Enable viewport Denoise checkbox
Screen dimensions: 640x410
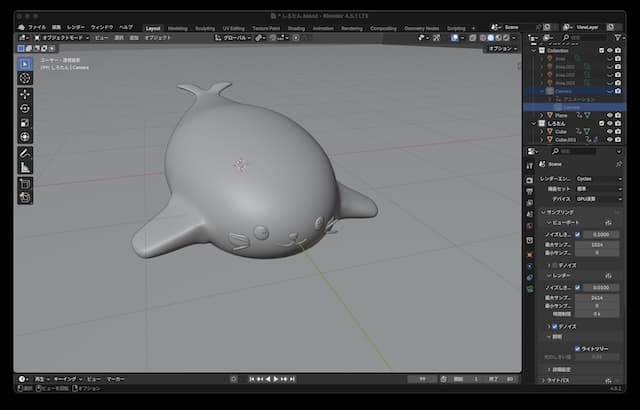[555, 266]
